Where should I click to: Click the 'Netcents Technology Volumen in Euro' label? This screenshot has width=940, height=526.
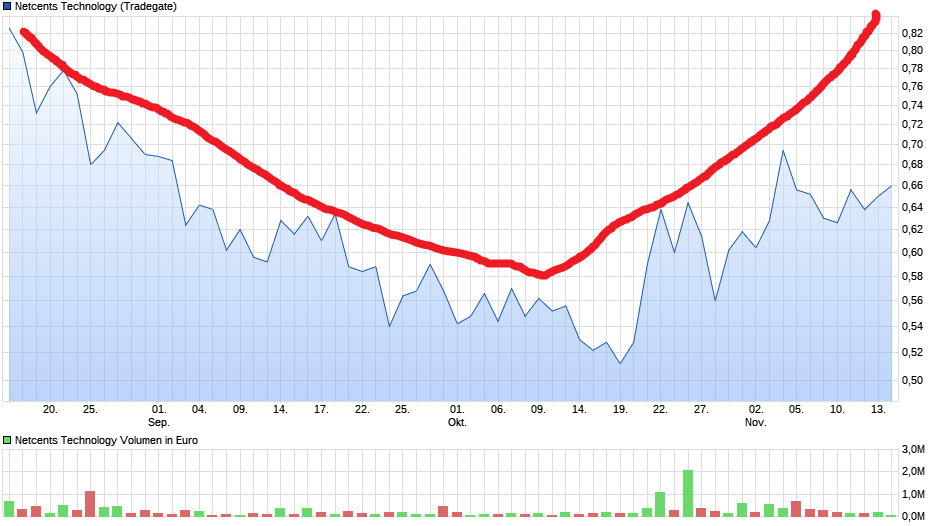tap(106, 440)
